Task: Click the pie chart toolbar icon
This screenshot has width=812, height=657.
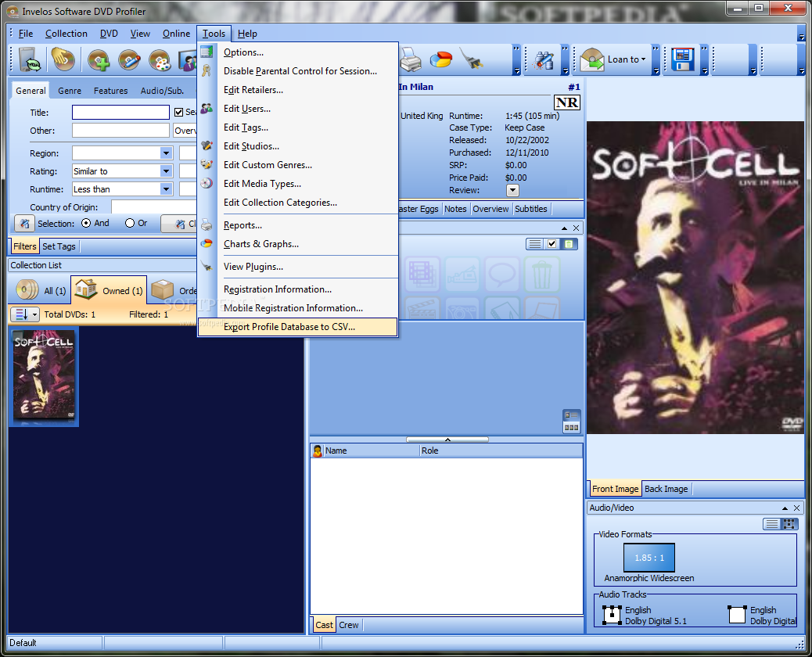Action: [441, 60]
